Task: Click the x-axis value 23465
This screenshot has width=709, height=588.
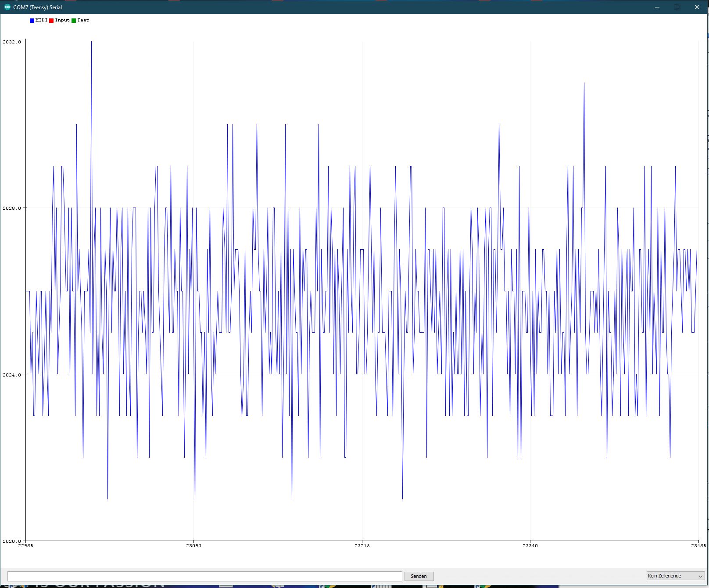Action: point(698,546)
